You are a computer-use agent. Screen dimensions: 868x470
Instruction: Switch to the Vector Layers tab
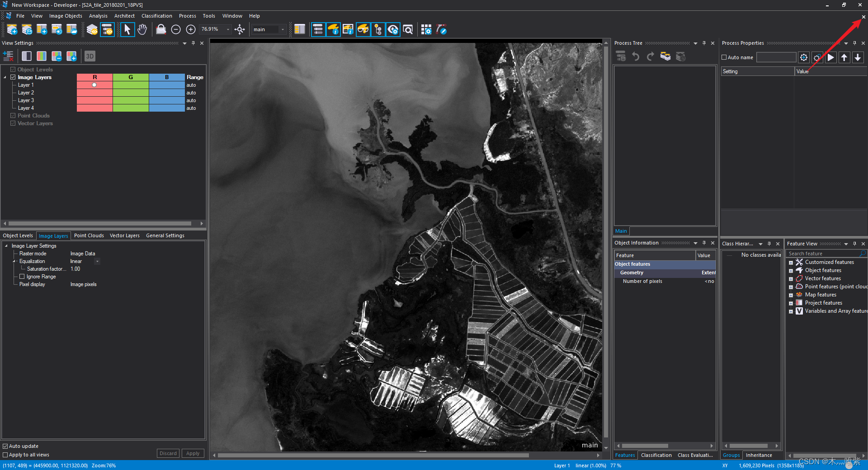124,235
